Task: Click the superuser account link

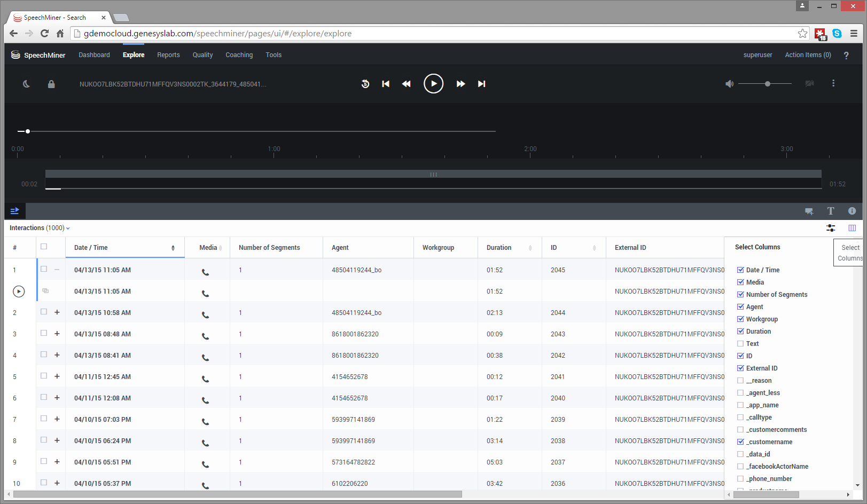Action: [757, 55]
